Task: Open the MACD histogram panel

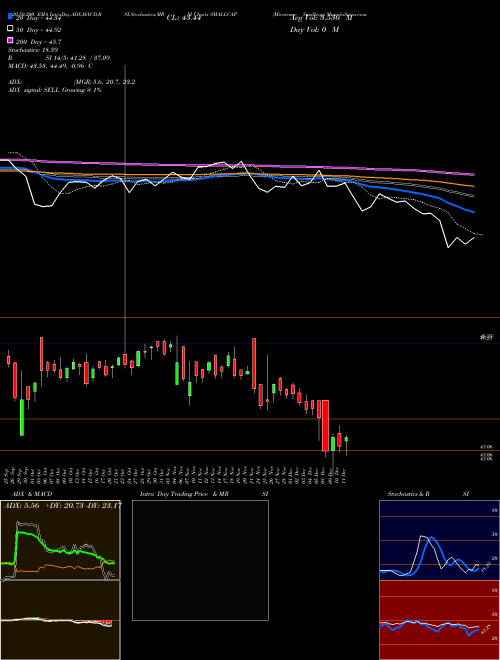Action: coord(60,620)
